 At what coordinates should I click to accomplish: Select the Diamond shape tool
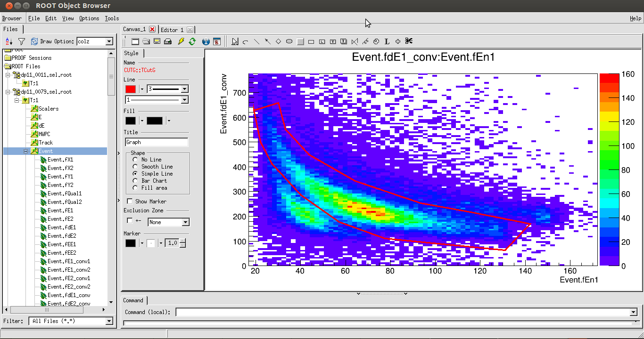(278, 41)
